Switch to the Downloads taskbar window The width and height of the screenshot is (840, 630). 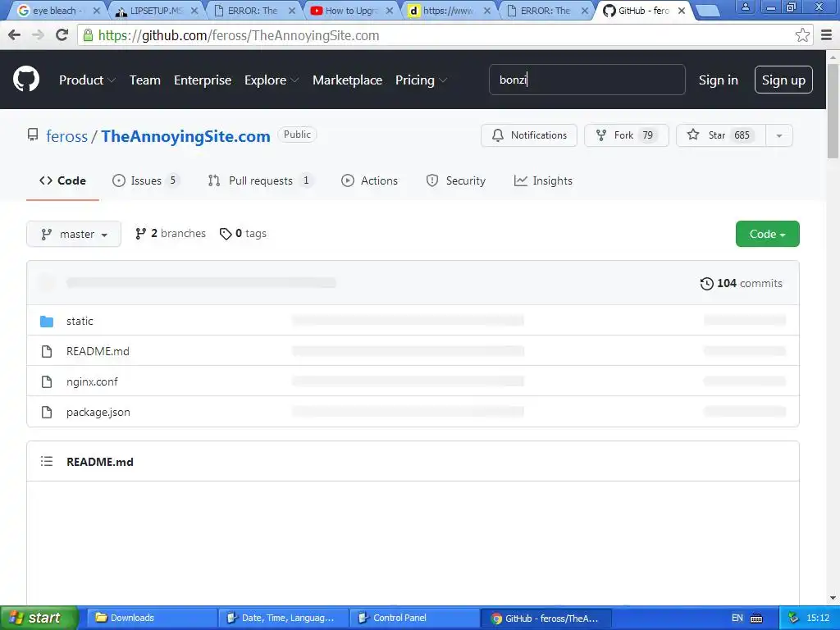pyautogui.click(x=152, y=618)
